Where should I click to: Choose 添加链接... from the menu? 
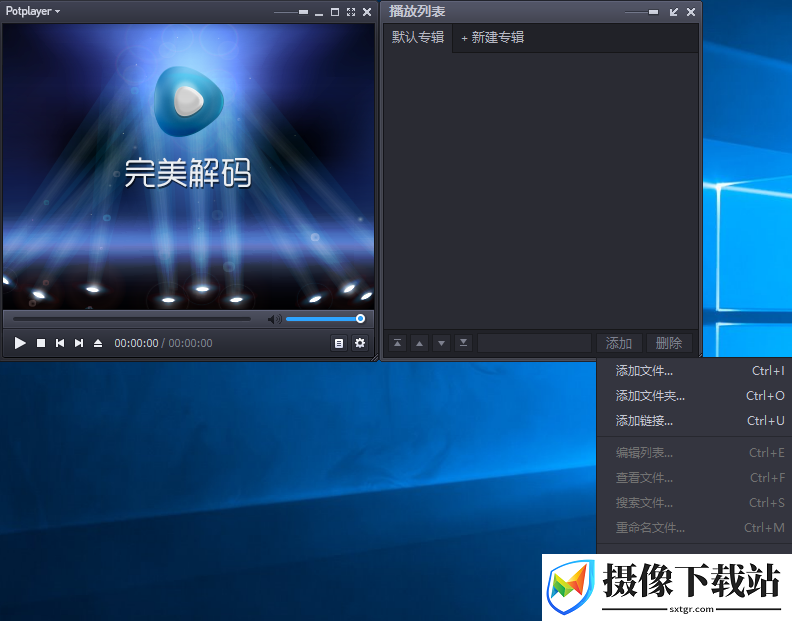tap(695, 421)
